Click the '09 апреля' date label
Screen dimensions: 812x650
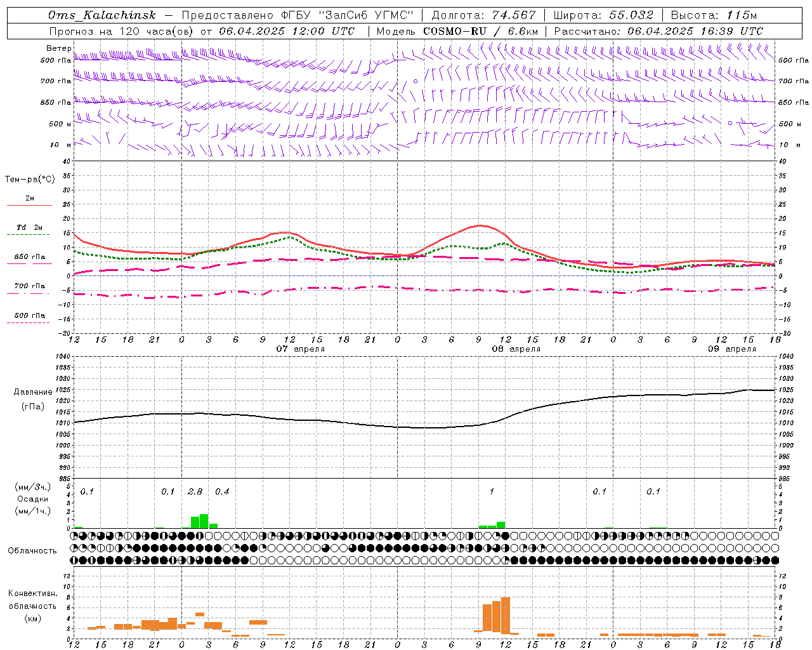(x=732, y=349)
